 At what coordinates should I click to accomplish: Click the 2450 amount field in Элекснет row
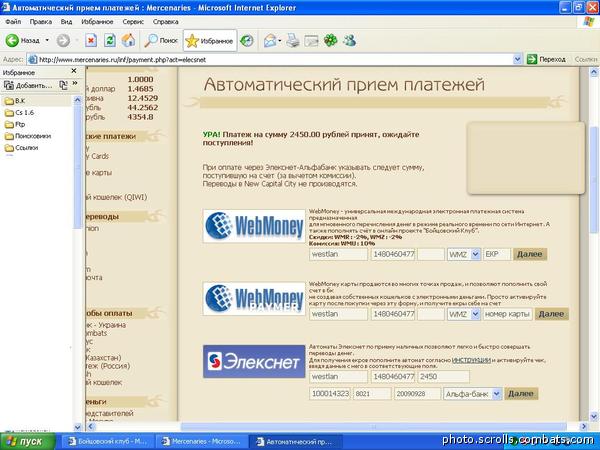(443, 377)
